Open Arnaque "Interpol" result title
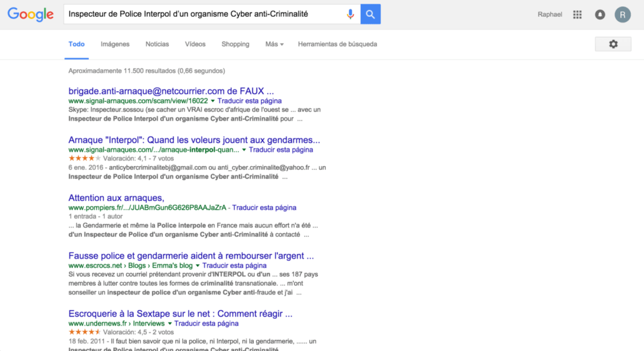 [x=194, y=141]
